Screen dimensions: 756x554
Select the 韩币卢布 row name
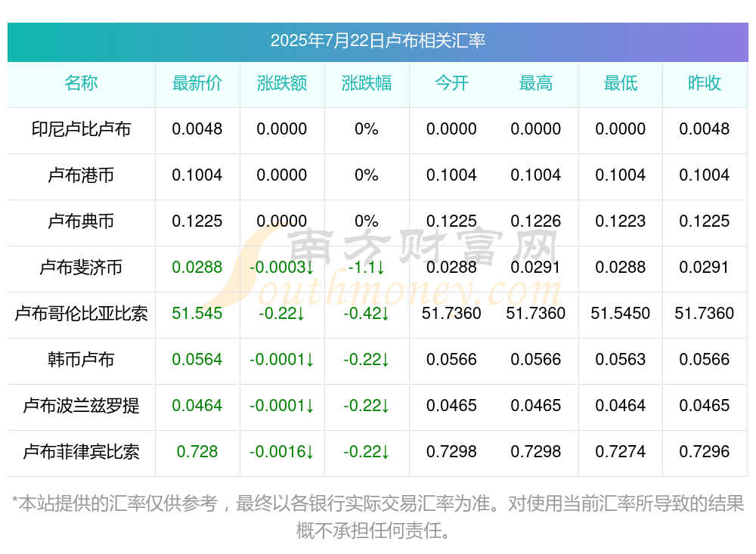[x=81, y=360]
